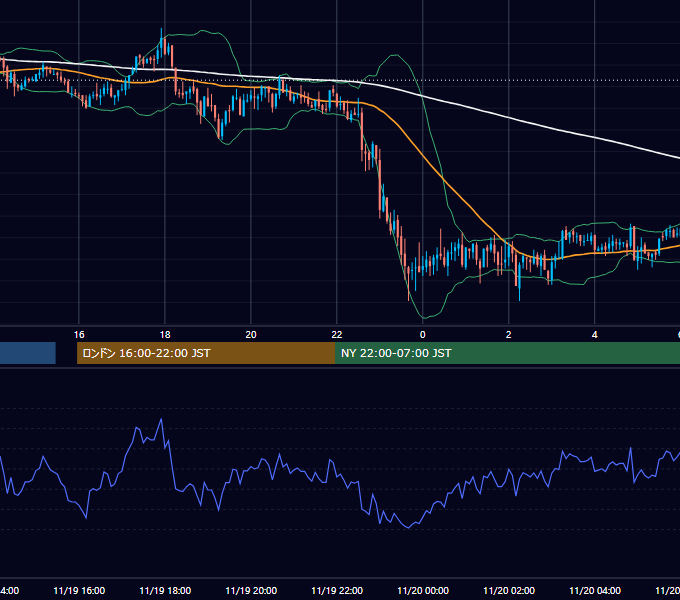The height and width of the screenshot is (600, 680).
Task: Click the hour label 0 on price chart axis
Action: [x=423, y=335]
